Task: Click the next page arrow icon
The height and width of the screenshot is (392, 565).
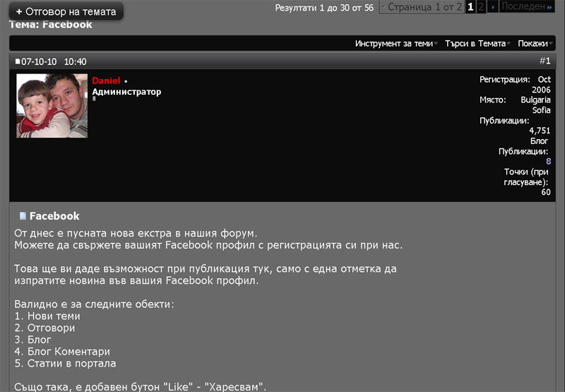Action: tap(492, 7)
